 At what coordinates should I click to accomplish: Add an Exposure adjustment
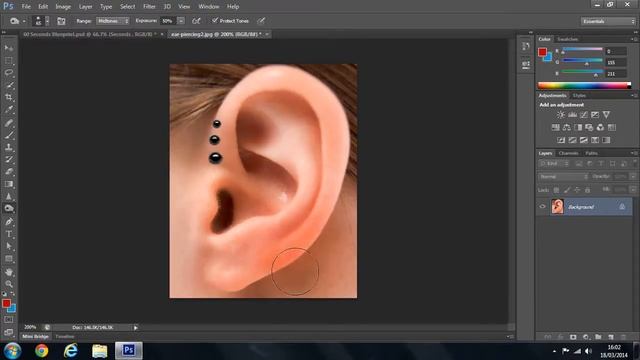tap(595, 115)
